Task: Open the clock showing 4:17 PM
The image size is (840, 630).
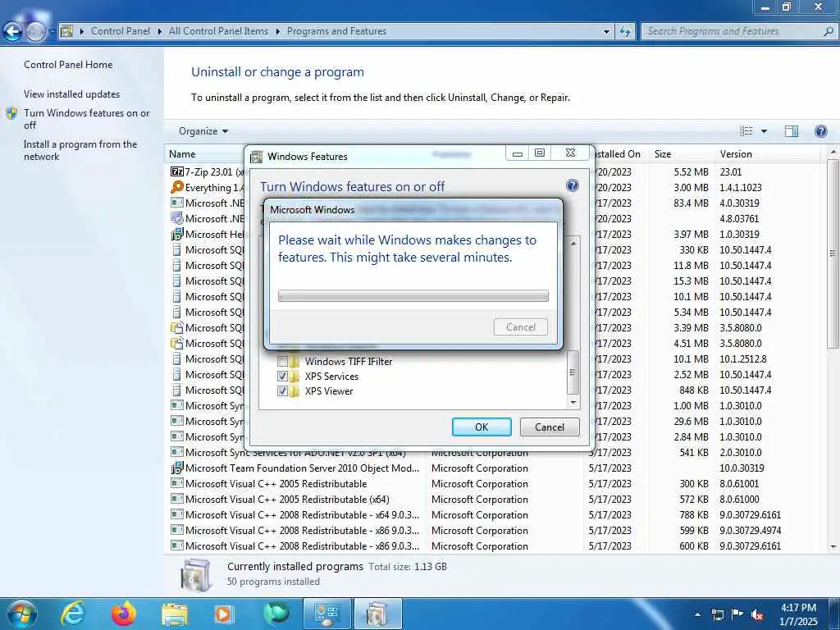Action: [x=798, y=614]
